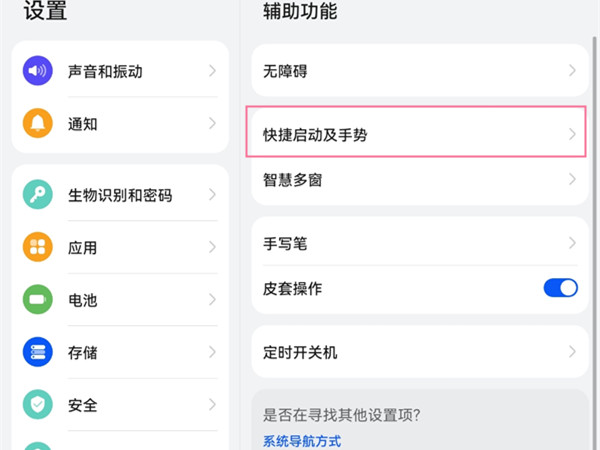
Task: Tap the blue storage icon
Action: [38, 352]
